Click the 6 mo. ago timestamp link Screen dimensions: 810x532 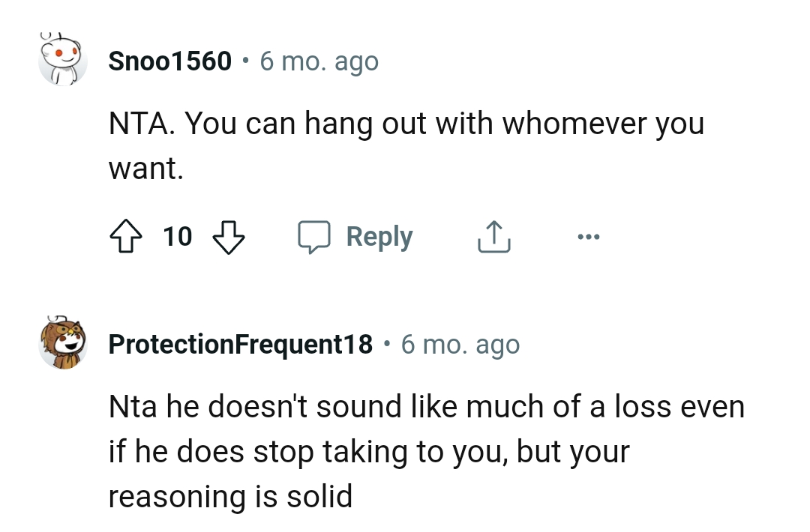(319, 61)
